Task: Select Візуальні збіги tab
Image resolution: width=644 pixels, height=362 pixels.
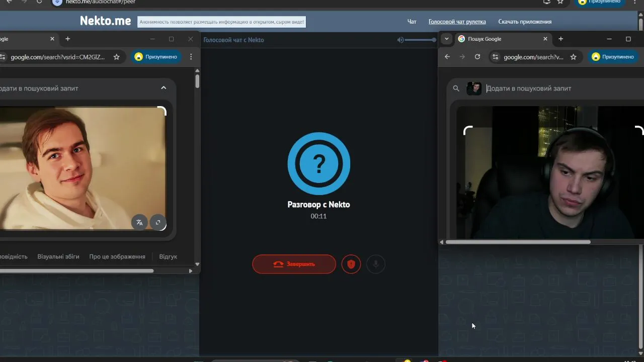Action: pyautogui.click(x=58, y=256)
